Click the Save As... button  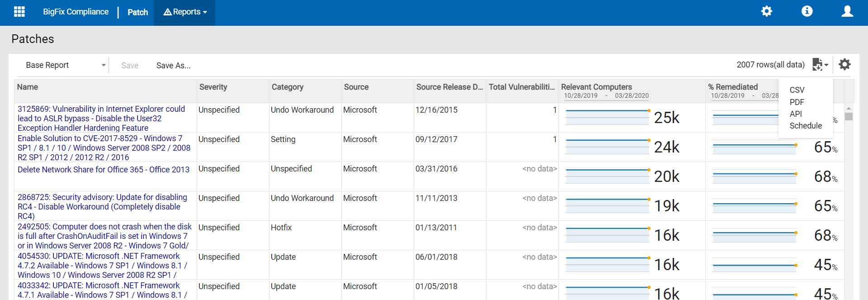[173, 66]
